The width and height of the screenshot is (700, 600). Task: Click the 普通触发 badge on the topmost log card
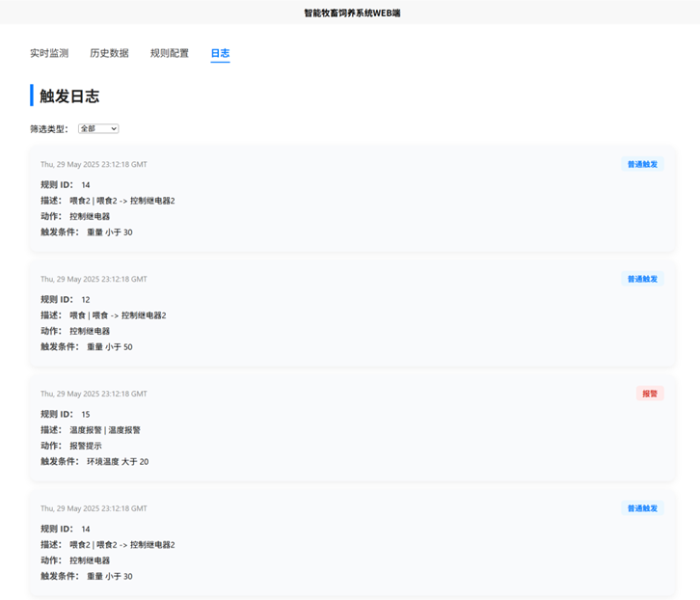tap(642, 164)
